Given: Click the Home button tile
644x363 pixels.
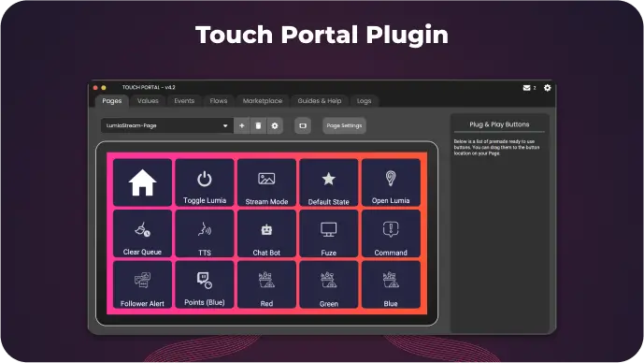Looking at the screenshot, I should tap(142, 182).
